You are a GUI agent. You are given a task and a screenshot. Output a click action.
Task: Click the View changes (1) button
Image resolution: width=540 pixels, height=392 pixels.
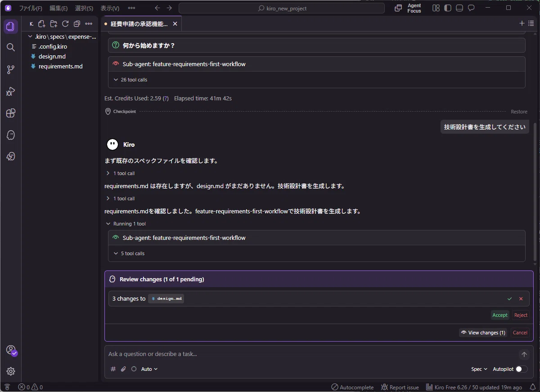(483, 333)
